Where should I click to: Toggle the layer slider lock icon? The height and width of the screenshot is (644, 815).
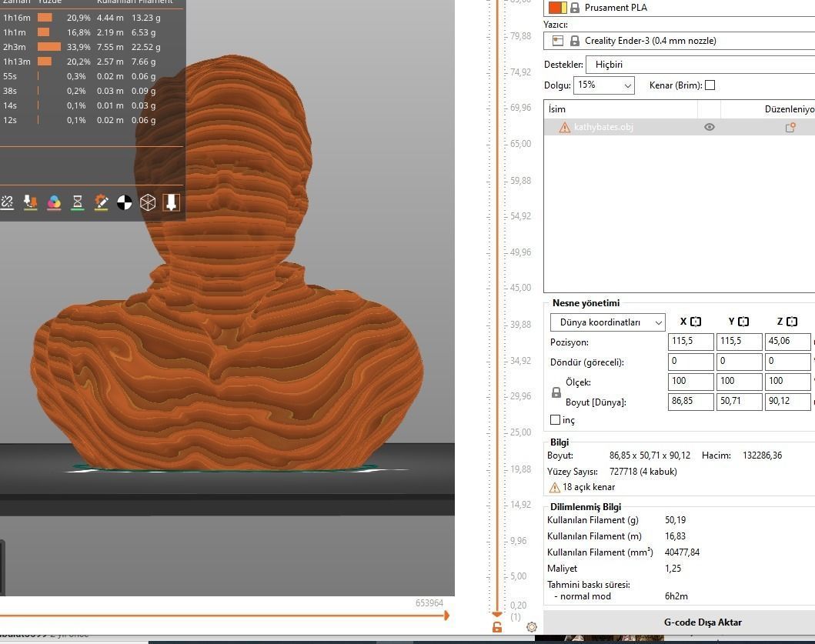coord(497,627)
